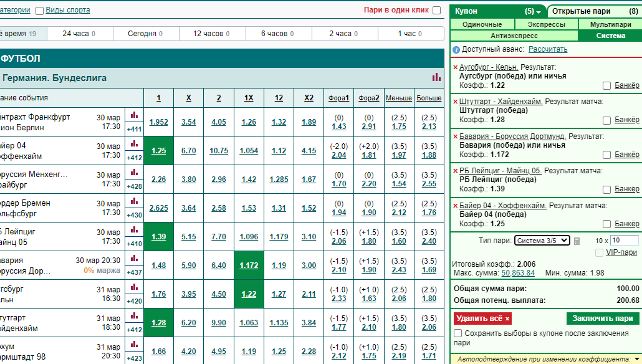The width and height of the screenshot is (642, 364).
Task: Open calculator icon beside bet type selector
Action: (577, 241)
